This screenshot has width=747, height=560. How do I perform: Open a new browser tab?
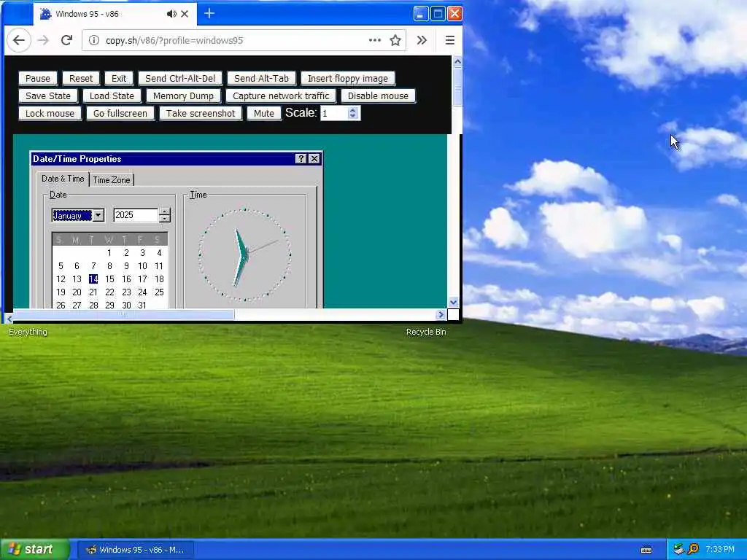coord(209,13)
